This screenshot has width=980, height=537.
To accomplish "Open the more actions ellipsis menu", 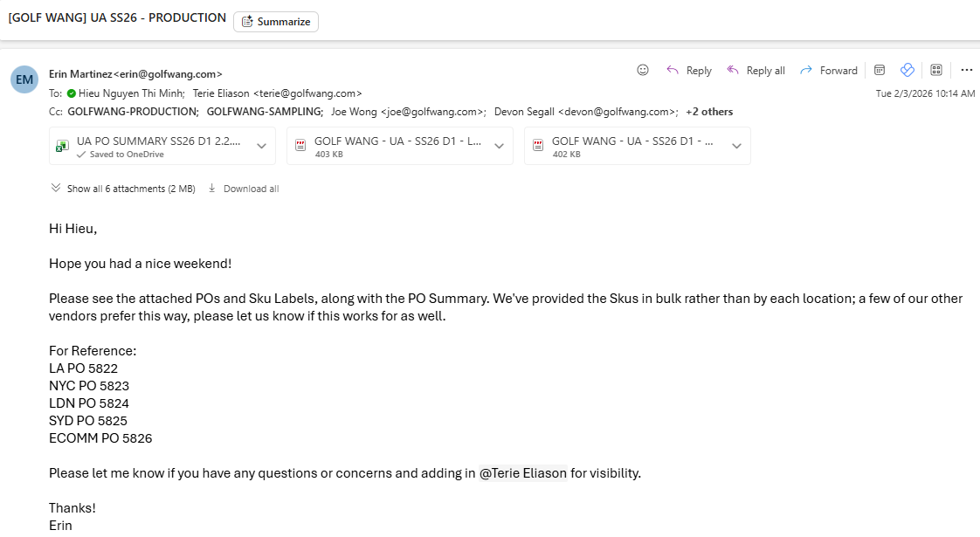I will point(967,70).
